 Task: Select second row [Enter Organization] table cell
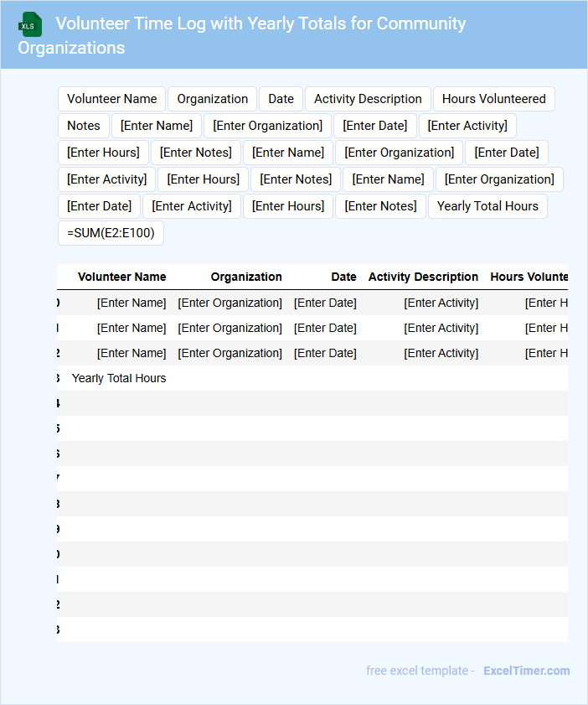coord(230,328)
